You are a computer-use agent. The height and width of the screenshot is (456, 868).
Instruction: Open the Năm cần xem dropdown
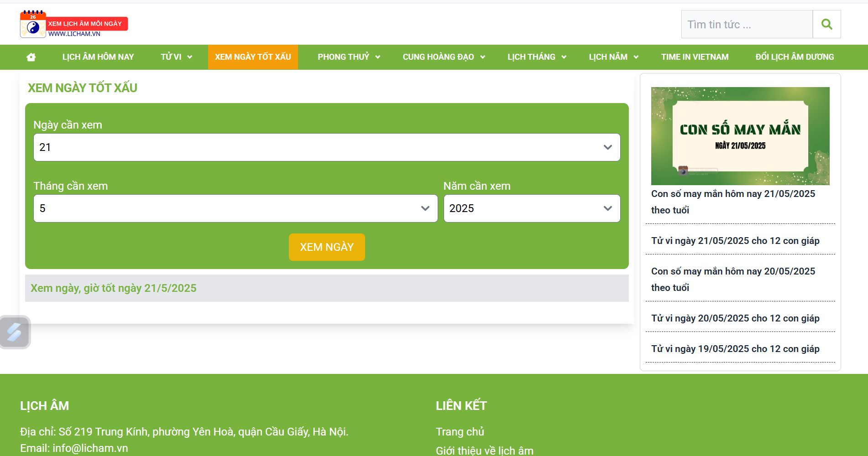pos(531,208)
